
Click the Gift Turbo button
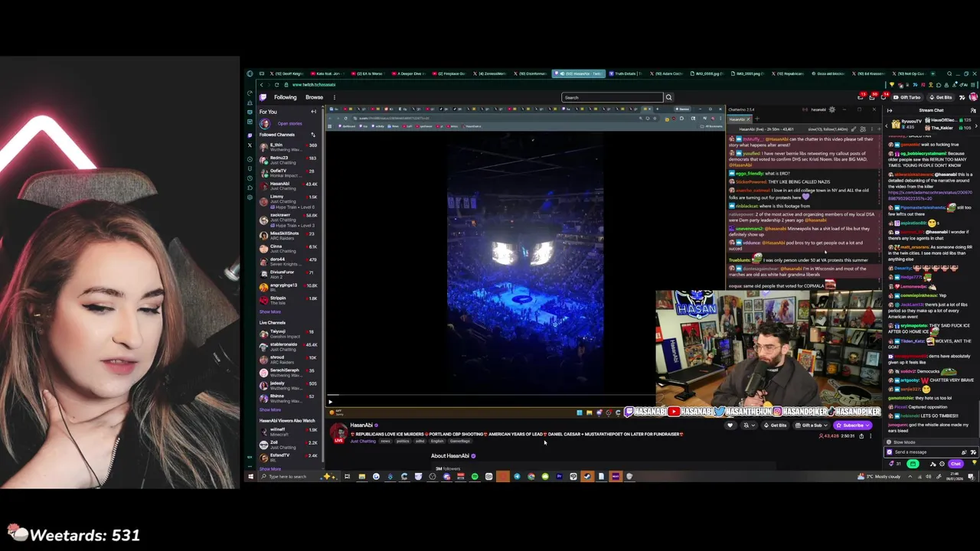(907, 97)
